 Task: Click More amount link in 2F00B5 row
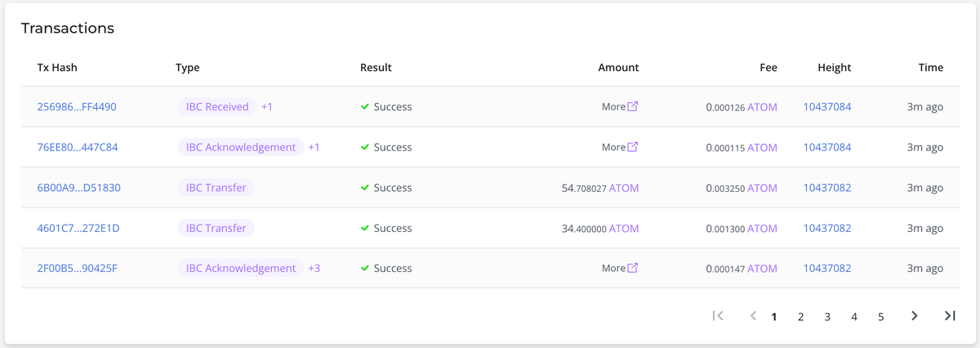click(613, 268)
